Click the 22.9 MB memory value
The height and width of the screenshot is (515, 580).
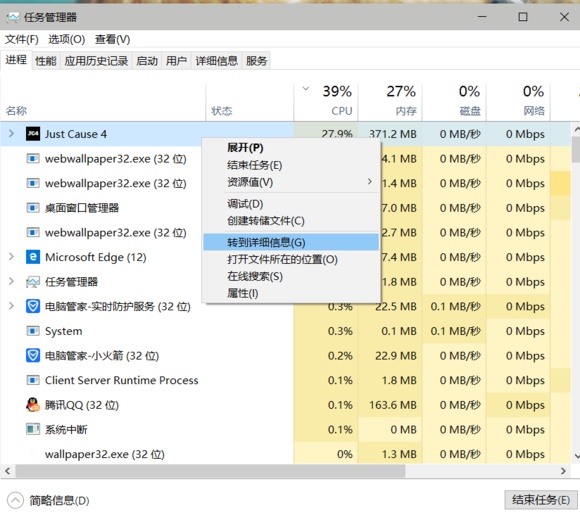point(396,356)
